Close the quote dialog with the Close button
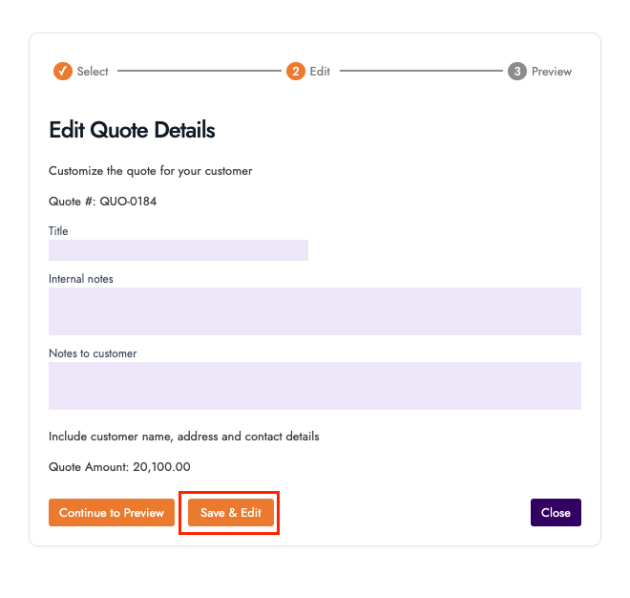Screen dimensions: 630x598 (x=555, y=513)
